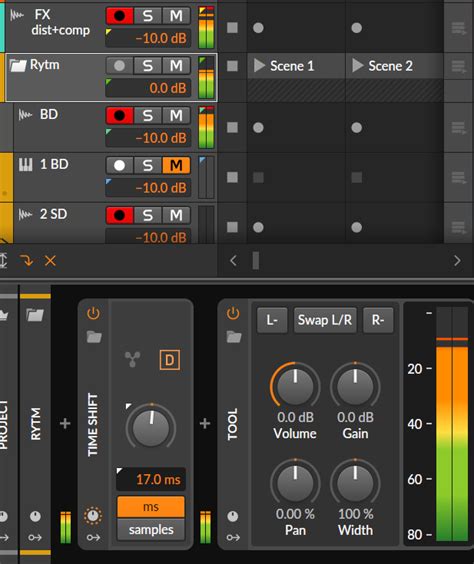Disarm record on FX dist+comp track
This screenshot has height=564, width=474.
tap(119, 16)
